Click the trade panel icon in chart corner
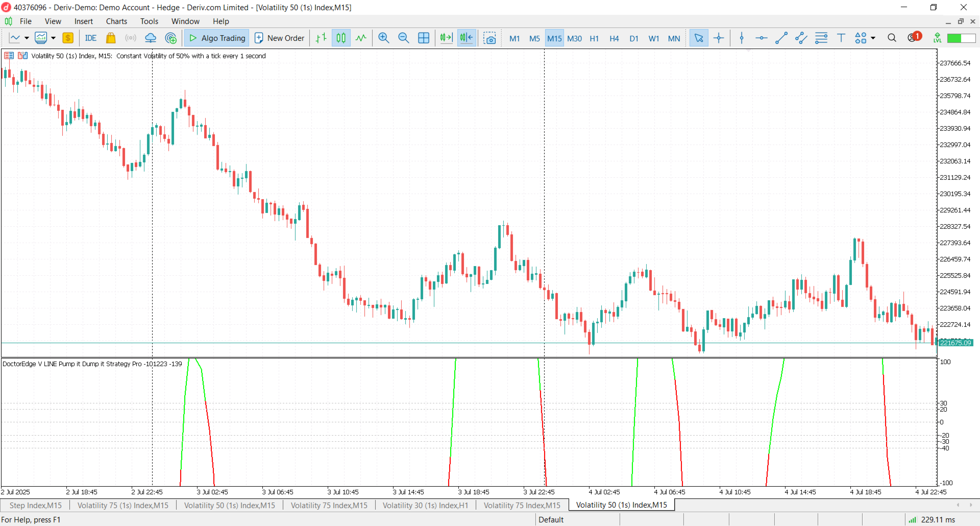This screenshot has height=526, width=980. (x=9, y=56)
